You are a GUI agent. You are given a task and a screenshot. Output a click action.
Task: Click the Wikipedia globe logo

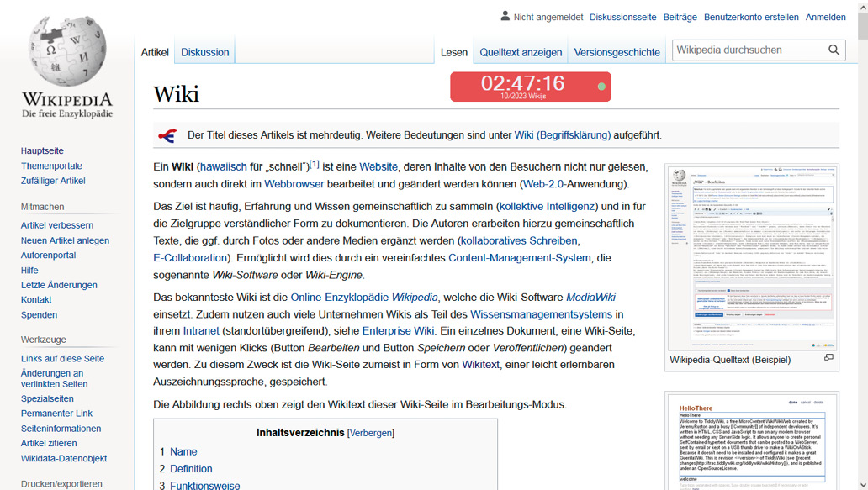click(67, 50)
